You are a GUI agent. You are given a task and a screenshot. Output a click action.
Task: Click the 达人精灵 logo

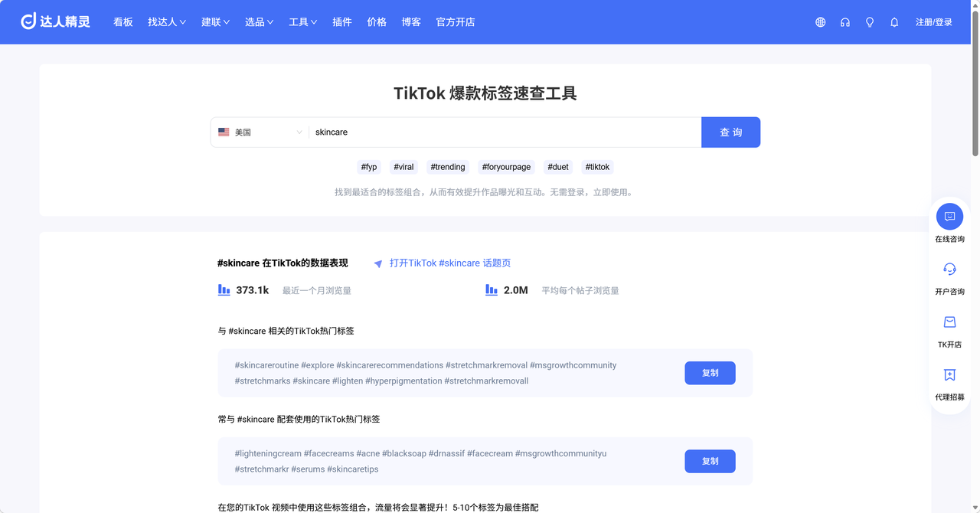click(x=55, y=21)
